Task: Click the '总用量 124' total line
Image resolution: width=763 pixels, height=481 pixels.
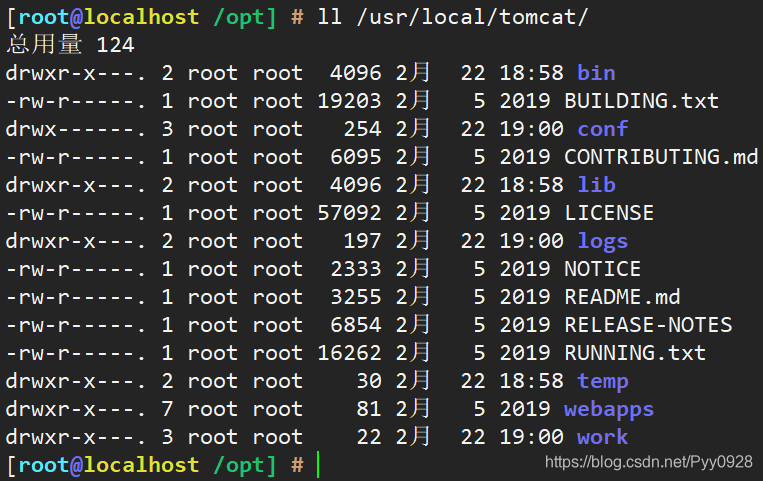Action: coord(71,45)
